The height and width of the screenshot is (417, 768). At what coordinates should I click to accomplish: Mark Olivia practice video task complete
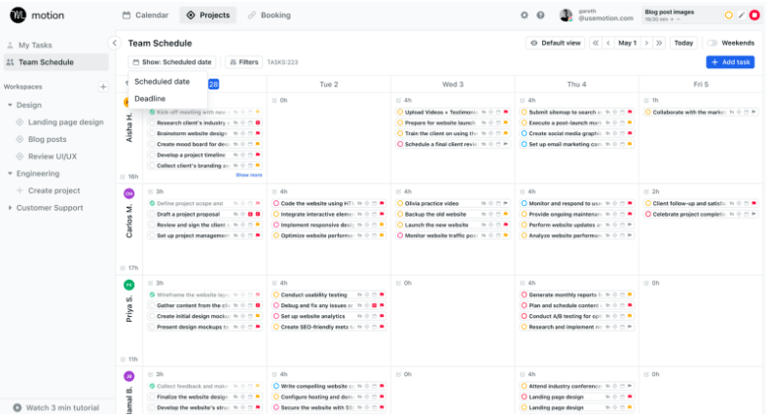[400, 203]
